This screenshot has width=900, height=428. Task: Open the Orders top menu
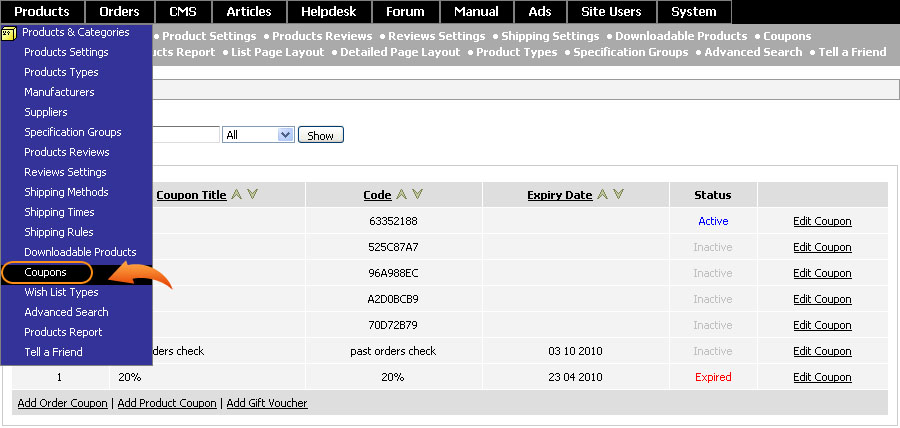pyautogui.click(x=119, y=11)
